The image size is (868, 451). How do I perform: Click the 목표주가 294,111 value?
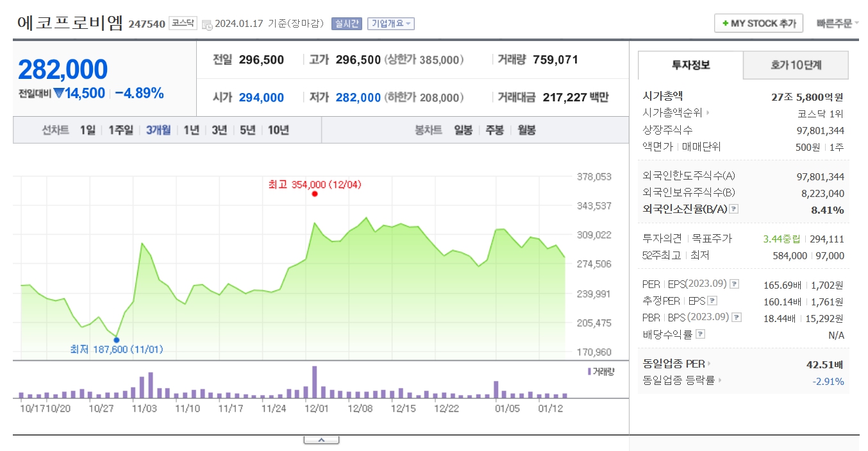827,239
